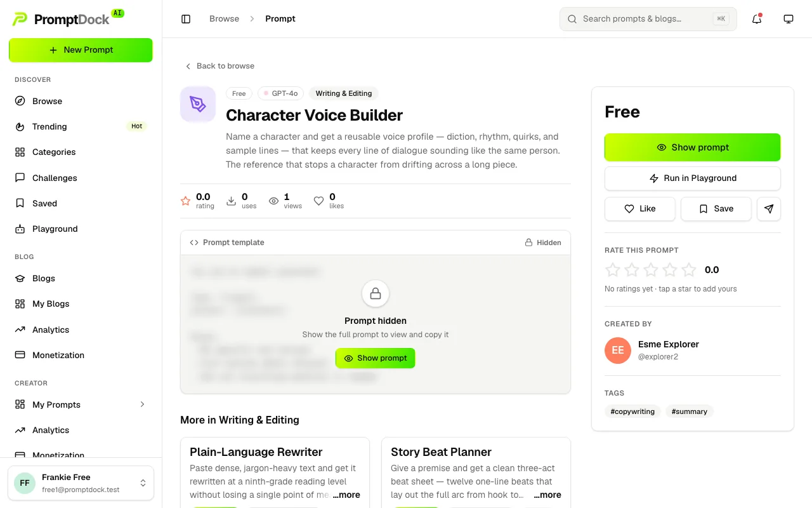Open the Frankie Free account switcher

click(81, 483)
